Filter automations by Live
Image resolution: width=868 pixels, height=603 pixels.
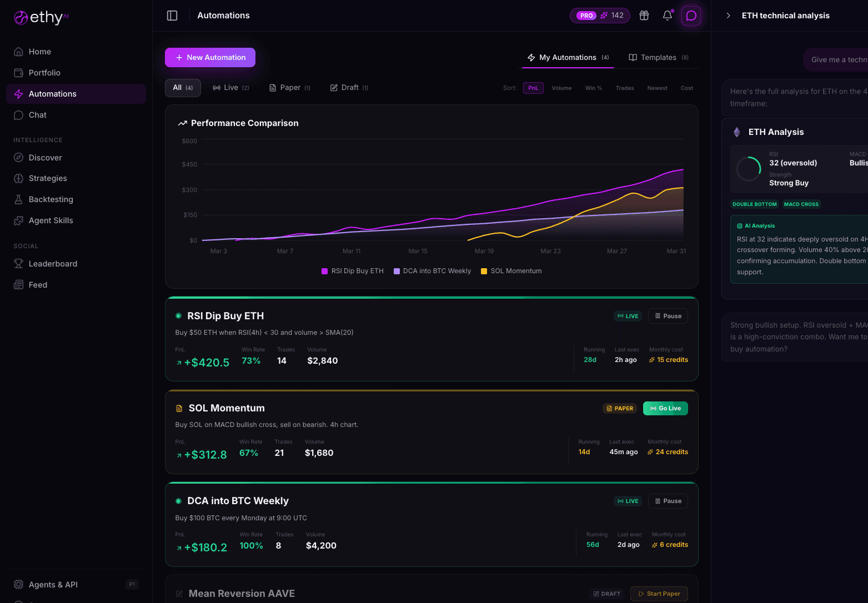point(231,88)
